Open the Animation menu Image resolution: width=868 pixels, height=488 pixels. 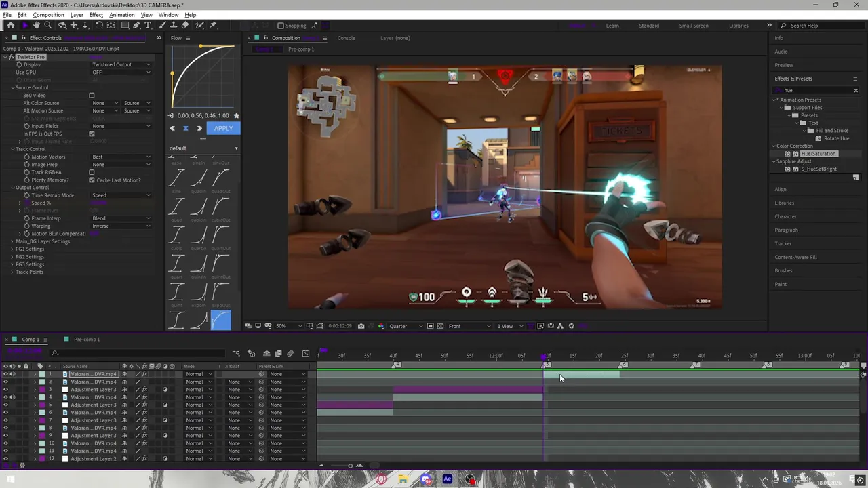(x=121, y=15)
